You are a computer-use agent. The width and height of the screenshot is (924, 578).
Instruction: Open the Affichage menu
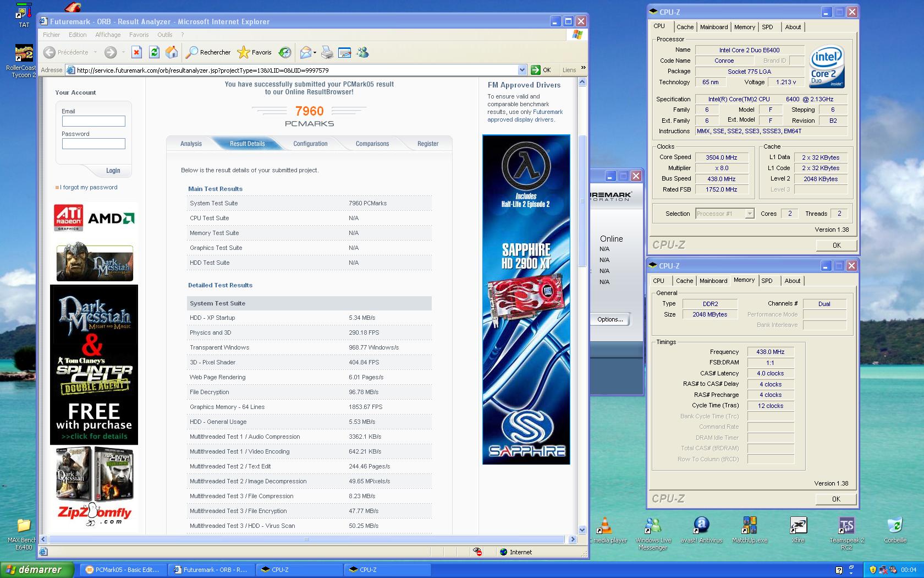108,35
